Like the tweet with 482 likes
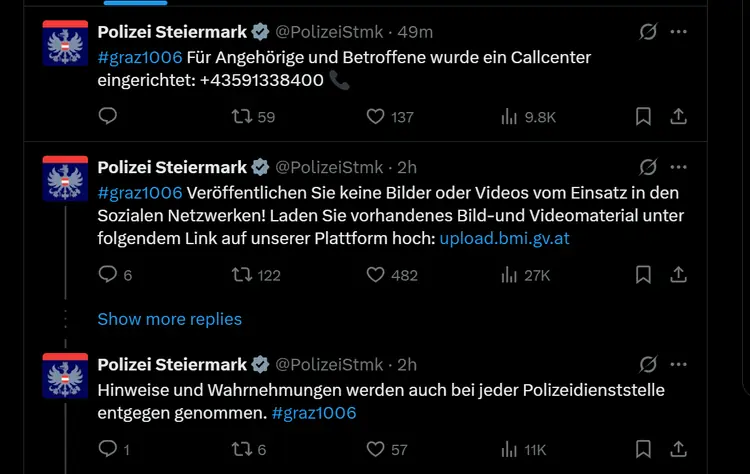The height and width of the screenshot is (474, 750). [375, 275]
